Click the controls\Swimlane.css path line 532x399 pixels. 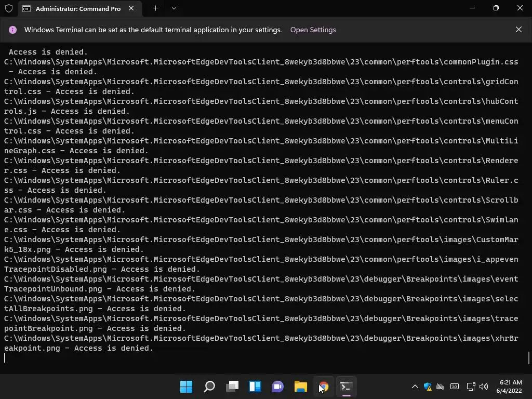point(261,224)
